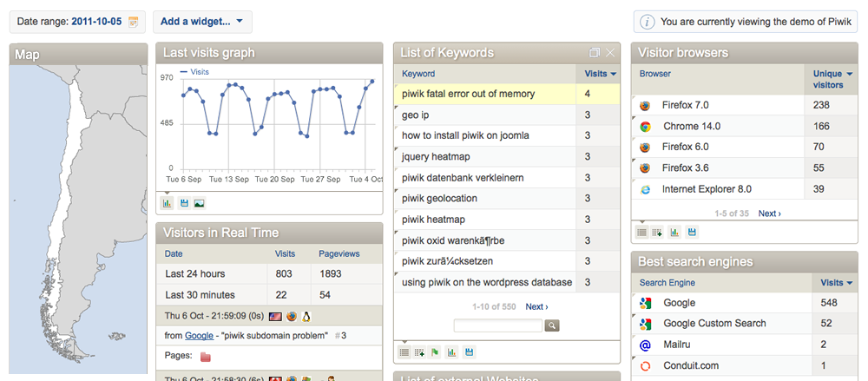Open the red folder icon next to Pages
Screen dimensions: 868x381
point(206,356)
